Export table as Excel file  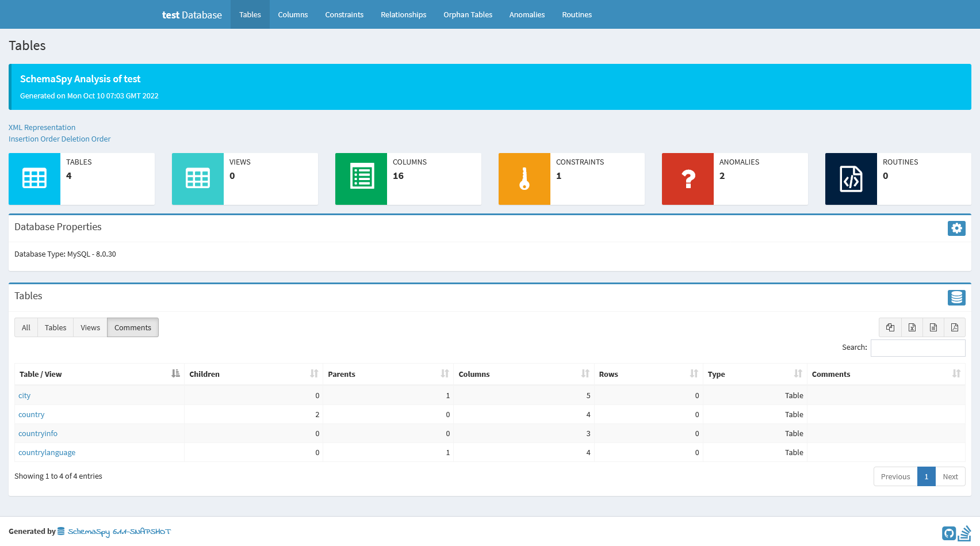click(912, 327)
